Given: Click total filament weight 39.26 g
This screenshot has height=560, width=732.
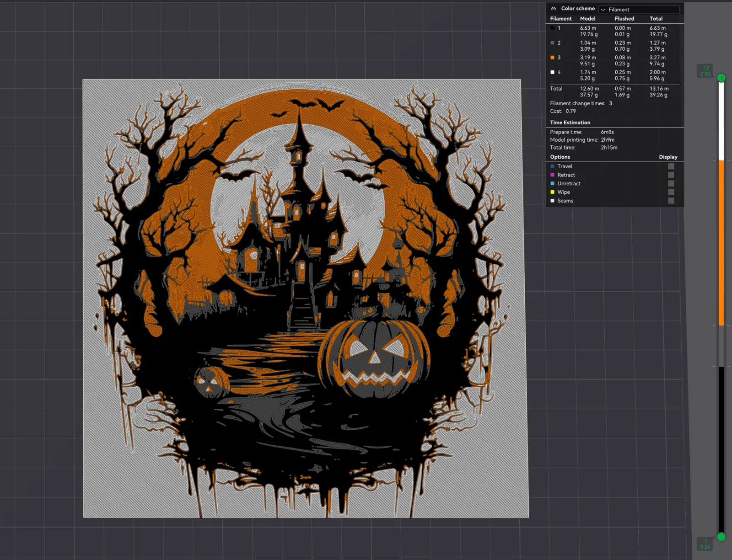Looking at the screenshot, I should point(658,95).
